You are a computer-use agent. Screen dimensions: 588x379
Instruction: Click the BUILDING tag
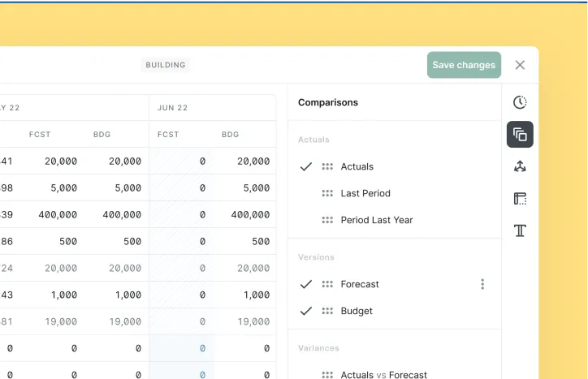(166, 65)
